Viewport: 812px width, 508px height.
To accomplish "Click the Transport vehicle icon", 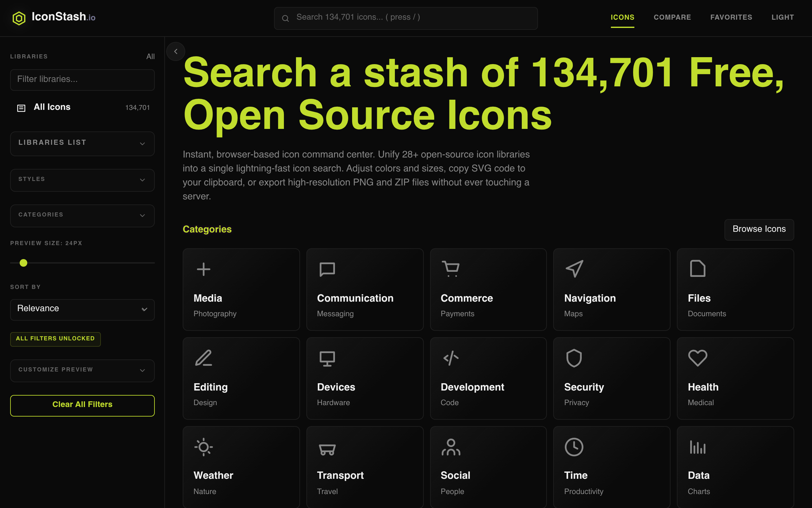I will coord(327,449).
